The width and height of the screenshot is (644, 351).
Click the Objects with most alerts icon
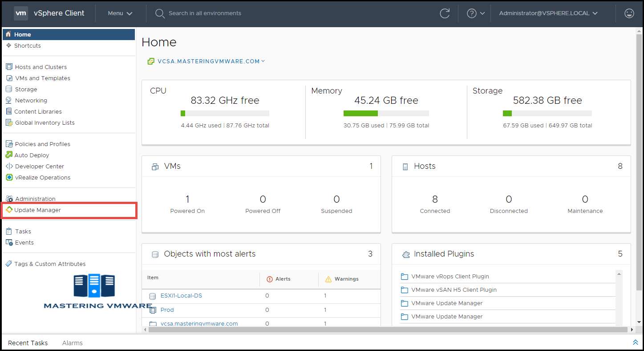coord(155,254)
